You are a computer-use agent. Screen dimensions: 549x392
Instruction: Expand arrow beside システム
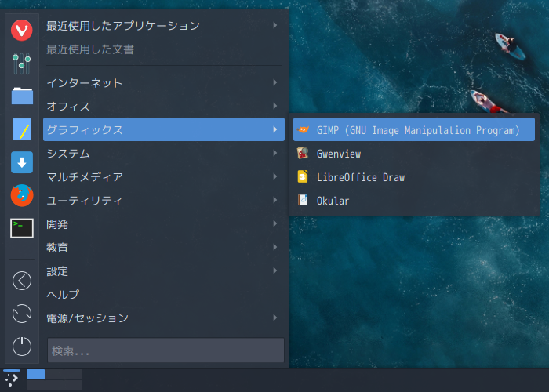coord(275,153)
